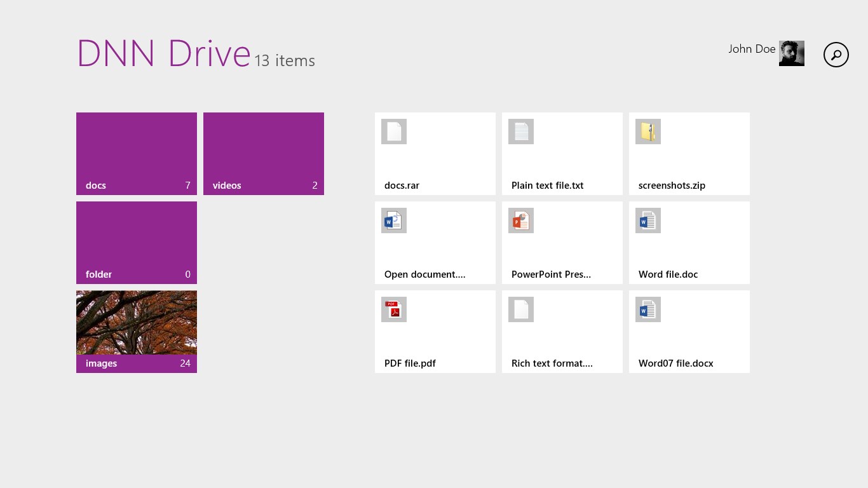The image size is (868, 488).
Task: Click the Word icon on Open document tile
Action: click(394, 220)
